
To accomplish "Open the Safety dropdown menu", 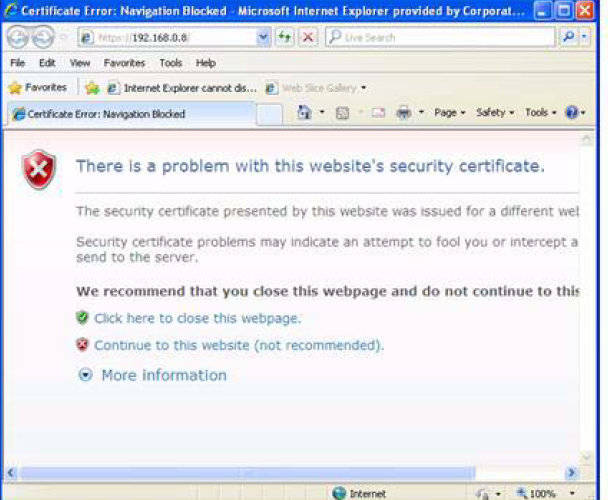I will (x=495, y=113).
